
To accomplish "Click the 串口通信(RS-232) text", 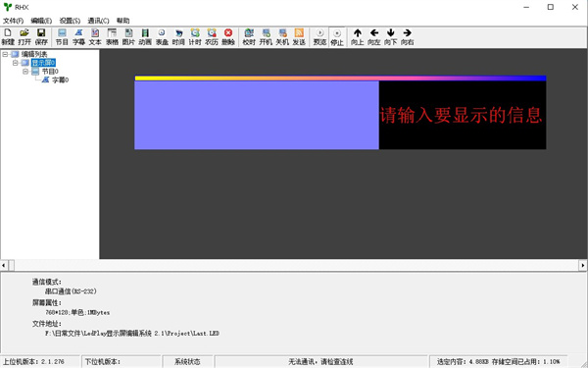I will pos(71,291).
